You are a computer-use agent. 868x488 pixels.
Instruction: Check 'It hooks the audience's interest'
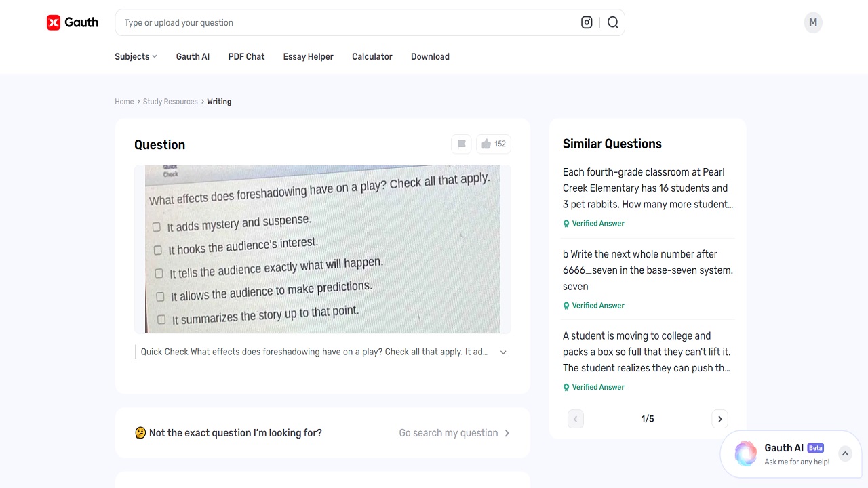(x=157, y=249)
